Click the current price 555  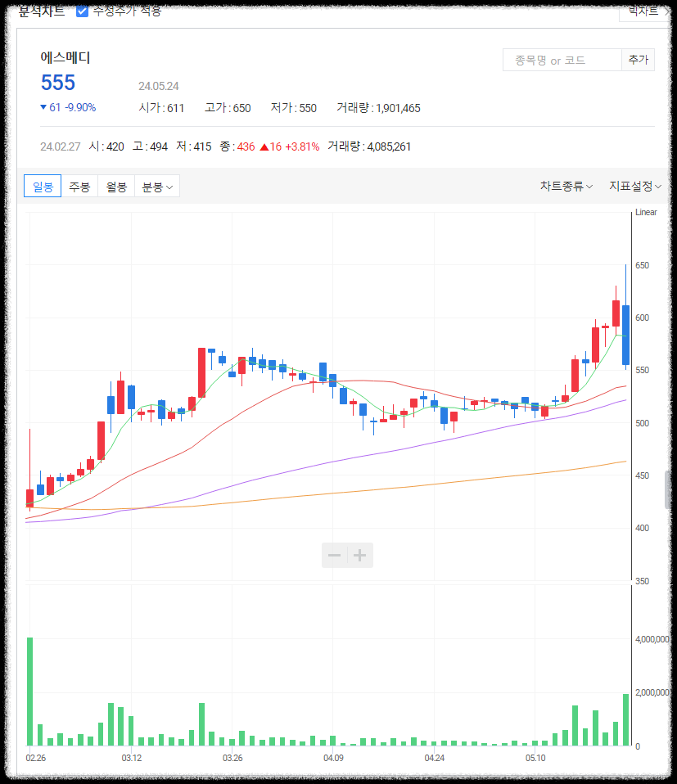click(58, 83)
